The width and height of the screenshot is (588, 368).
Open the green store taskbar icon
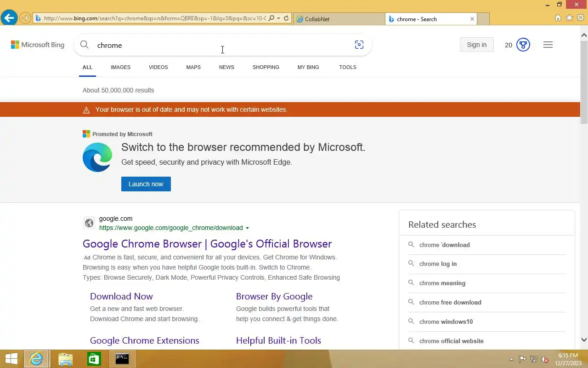[x=94, y=359]
